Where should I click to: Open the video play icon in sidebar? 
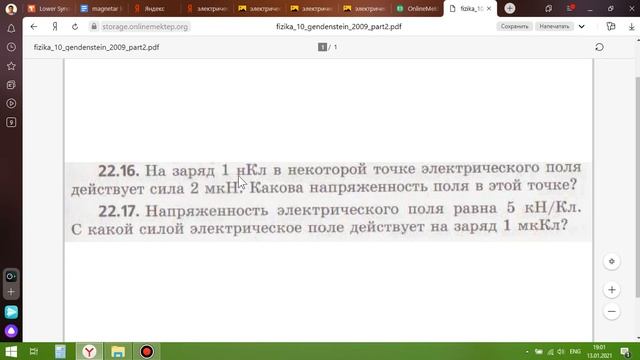[x=11, y=104]
